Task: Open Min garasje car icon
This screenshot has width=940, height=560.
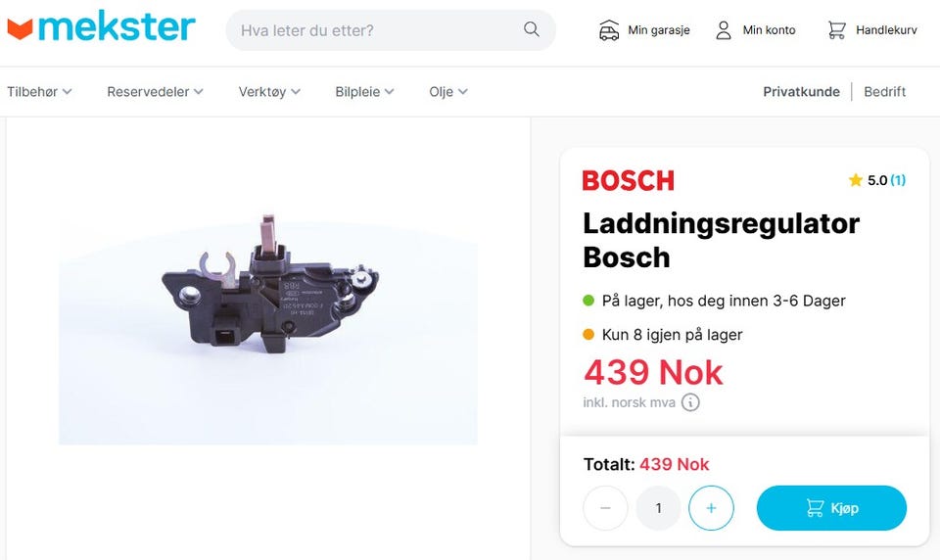Action: tap(609, 30)
